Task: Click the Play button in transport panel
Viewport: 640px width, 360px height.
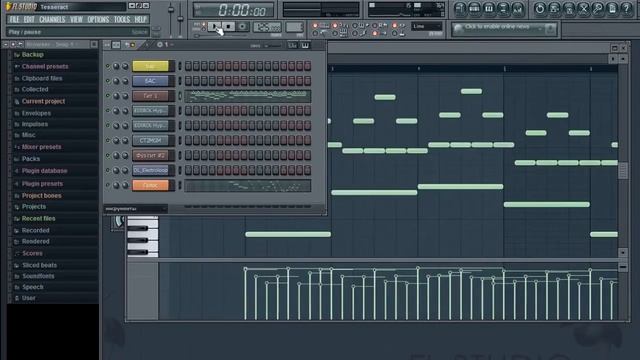Action: point(214,27)
